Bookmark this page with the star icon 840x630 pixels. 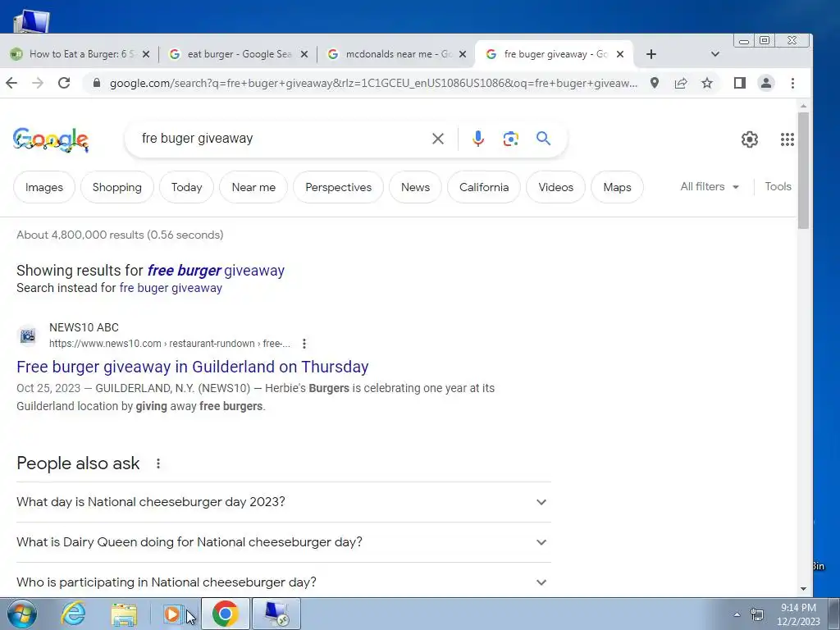coord(707,83)
